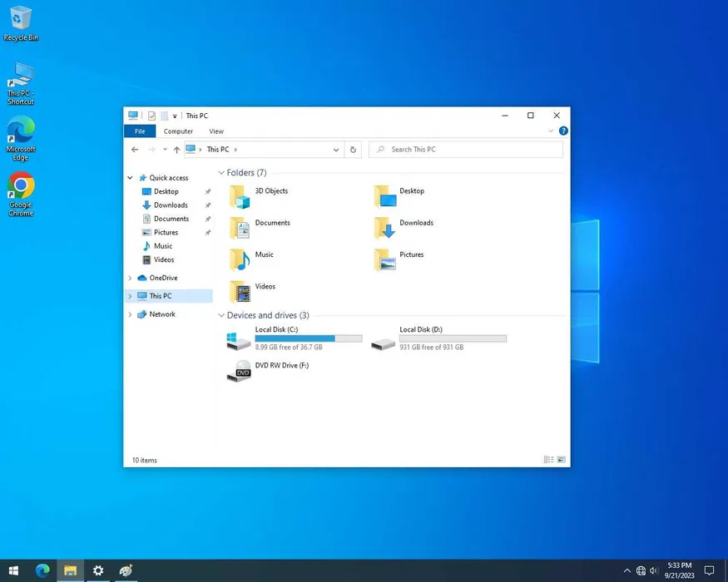Open Paint app from the taskbar

(x=126, y=570)
